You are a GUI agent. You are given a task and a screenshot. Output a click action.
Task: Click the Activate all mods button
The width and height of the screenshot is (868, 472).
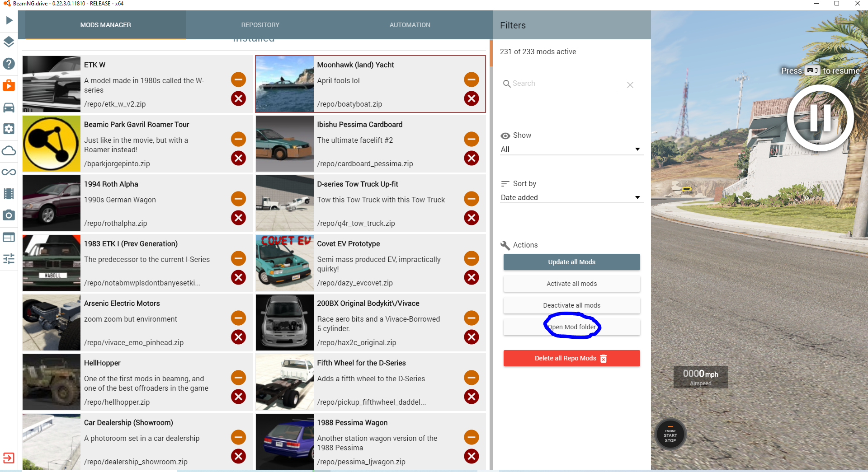pos(572,284)
